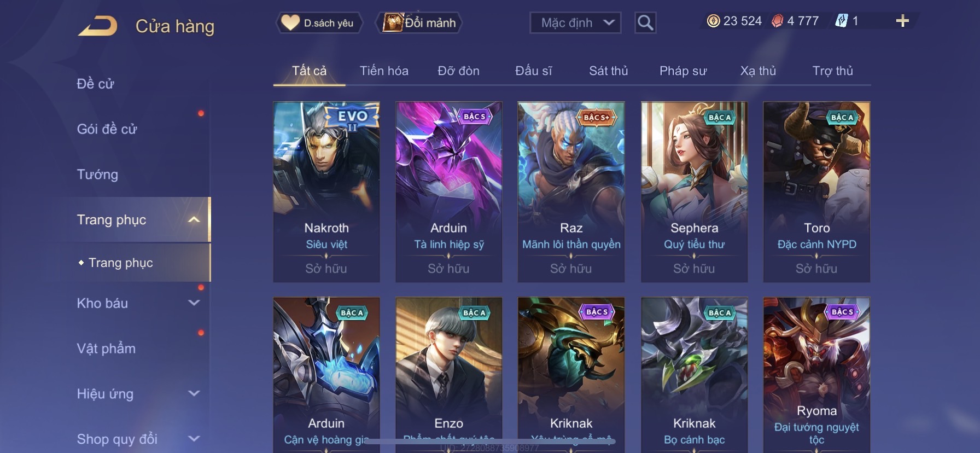
Task: Click the plus icon to add currency
Action: tap(902, 21)
